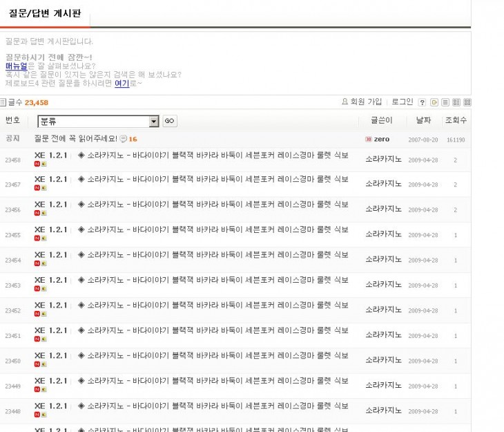Screen dimensions: 504x432
Task: Click level icon next to zero
Action: (x=368, y=139)
